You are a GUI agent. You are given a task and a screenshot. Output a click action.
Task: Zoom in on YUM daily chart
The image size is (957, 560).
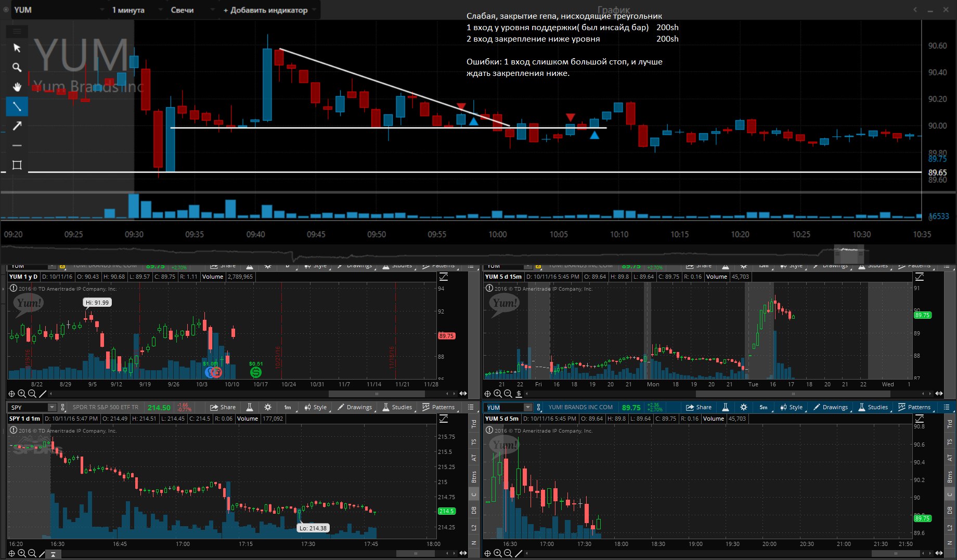[x=22, y=394]
